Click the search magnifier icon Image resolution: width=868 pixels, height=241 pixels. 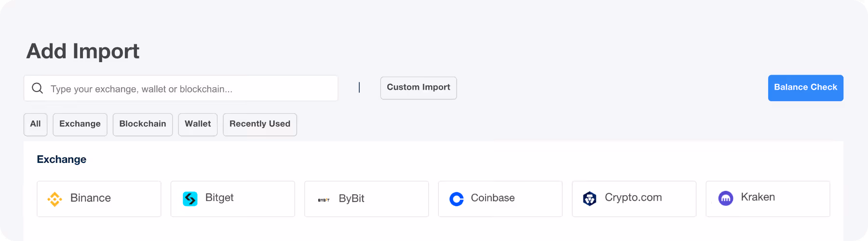click(37, 88)
